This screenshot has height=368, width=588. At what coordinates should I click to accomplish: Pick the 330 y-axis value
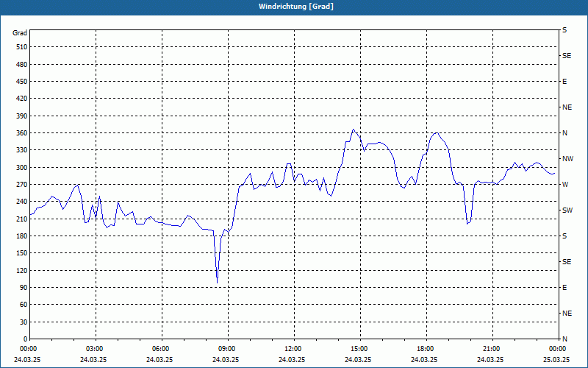(x=22, y=150)
